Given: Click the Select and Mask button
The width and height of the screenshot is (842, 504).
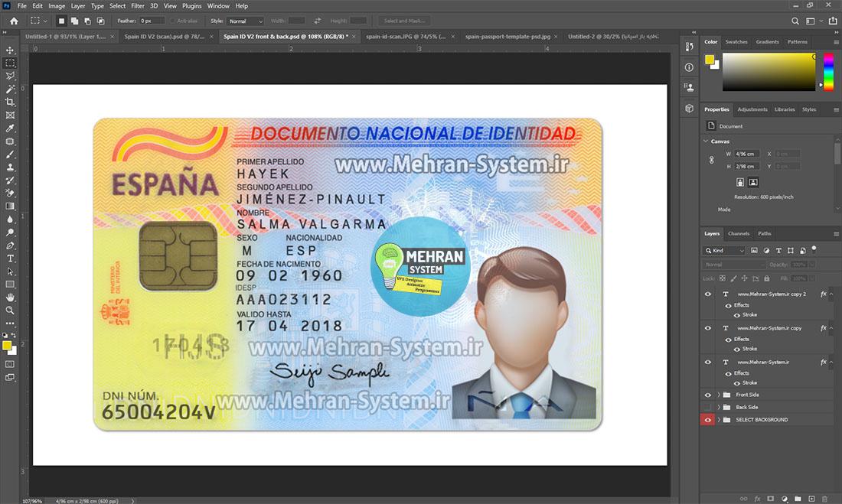Looking at the screenshot, I should pyautogui.click(x=403, y=21).
